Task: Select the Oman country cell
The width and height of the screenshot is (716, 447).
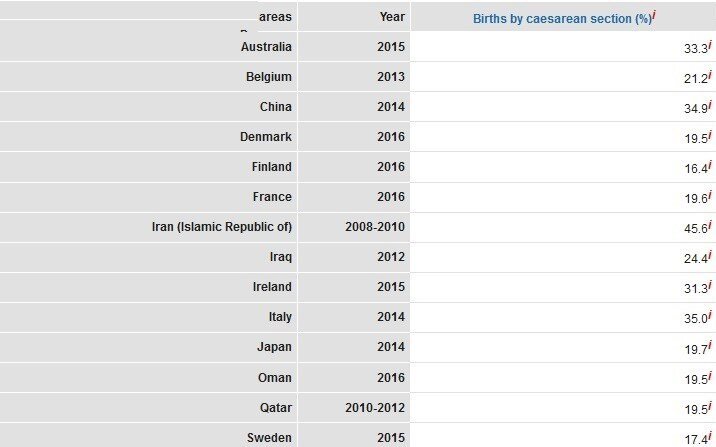Action: click(273, 378)
